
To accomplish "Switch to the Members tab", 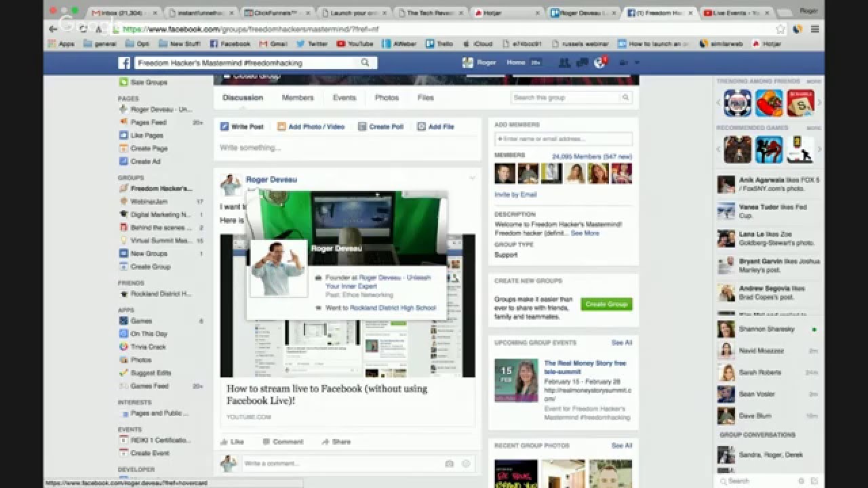I will coord(298,98).
